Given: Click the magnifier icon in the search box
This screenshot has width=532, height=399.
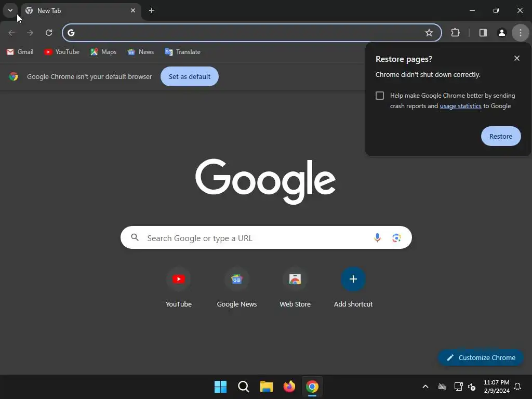Looking at the screenshot, I should pyautogui.click(x=135, y=237).
